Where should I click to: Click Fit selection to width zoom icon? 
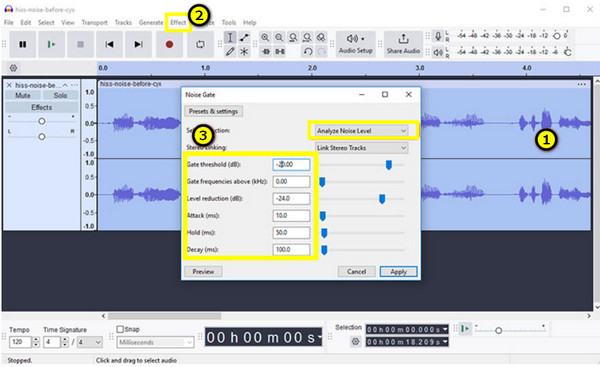293,38
